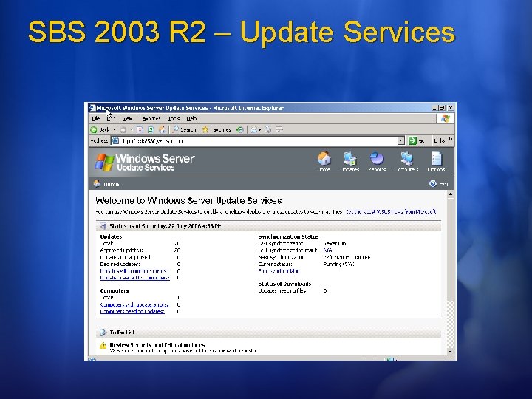Click the 'Running' current status value

pos(338,264)
